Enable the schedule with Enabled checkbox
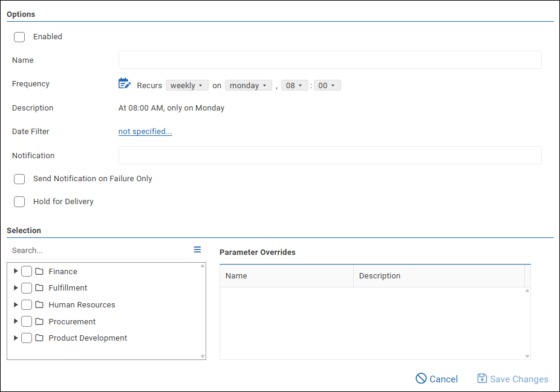Screen dimensions: 560x392 click(19, 37)
